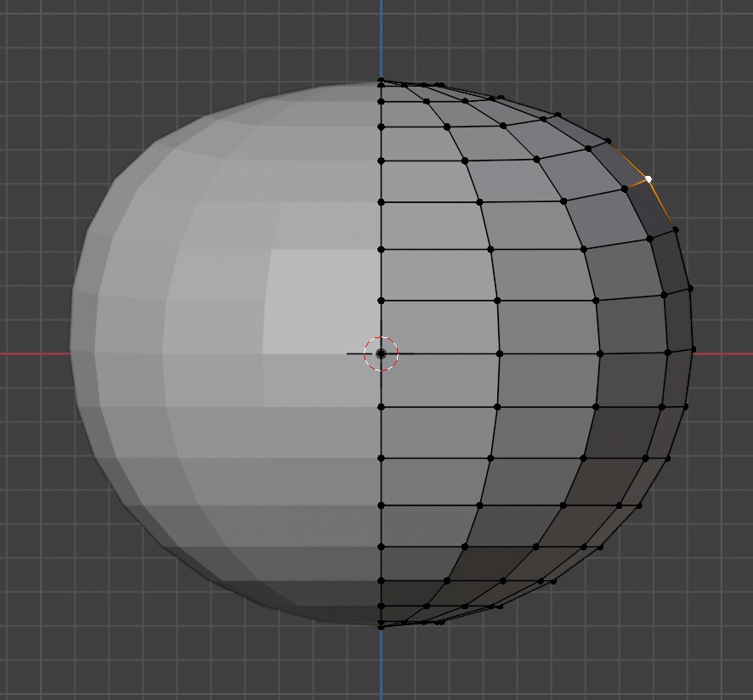Select first equator vertex right of the 3D cursor
The height and width of the screenshot is (700, 753).
click(x=500, y=353)
